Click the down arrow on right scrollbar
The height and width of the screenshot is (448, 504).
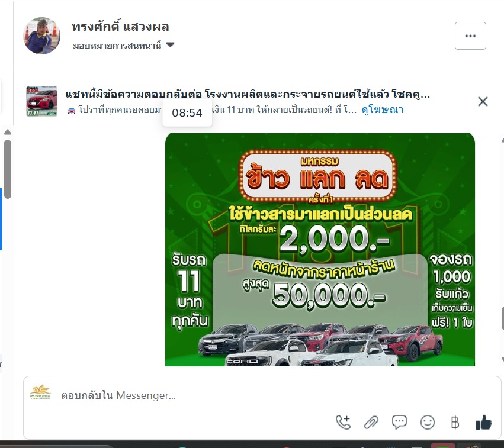point(502,359)
